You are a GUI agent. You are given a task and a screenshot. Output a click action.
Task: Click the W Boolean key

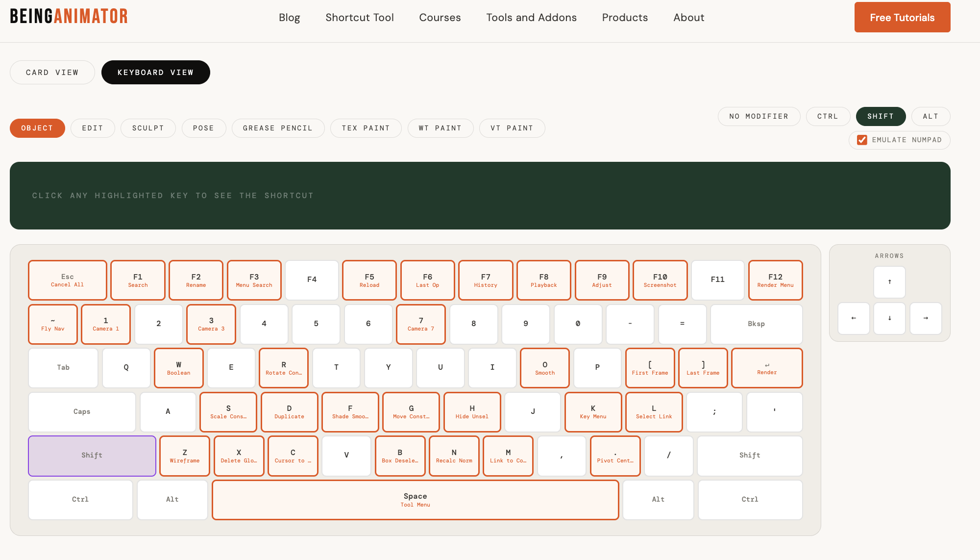pos(179,368)
